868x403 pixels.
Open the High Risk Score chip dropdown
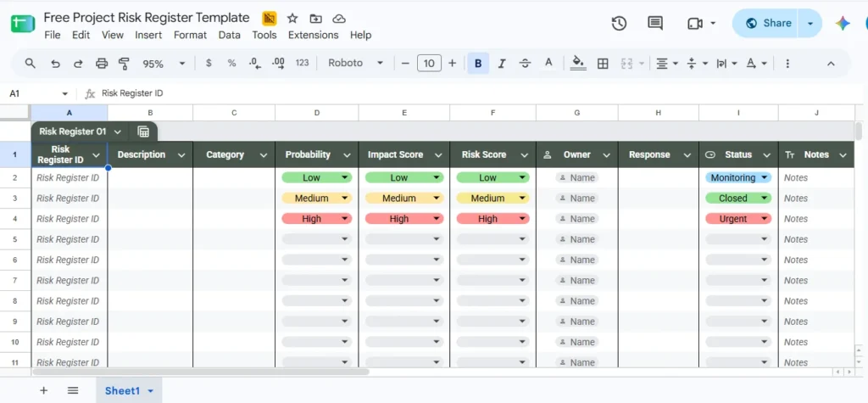pos(522,218)
